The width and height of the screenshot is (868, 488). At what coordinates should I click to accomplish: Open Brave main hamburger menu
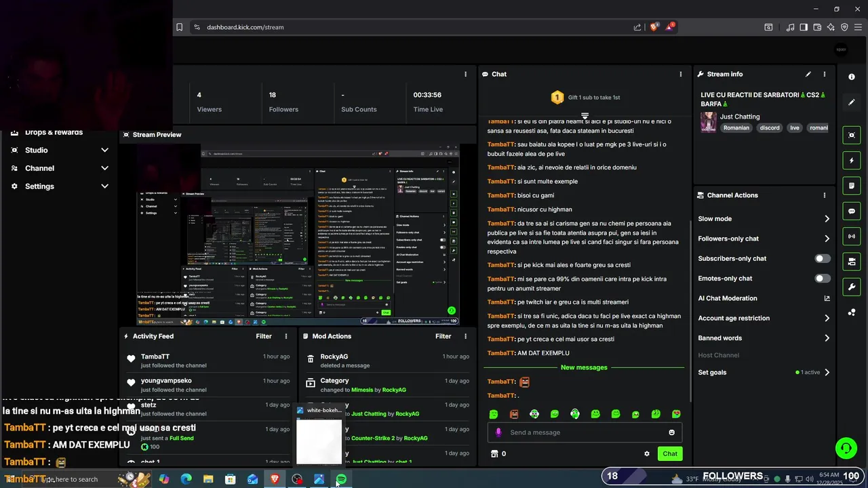[858, 27]
